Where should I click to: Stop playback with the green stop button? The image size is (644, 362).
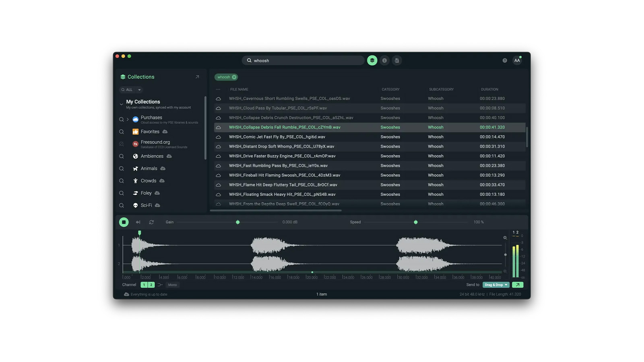coord(124,222)
